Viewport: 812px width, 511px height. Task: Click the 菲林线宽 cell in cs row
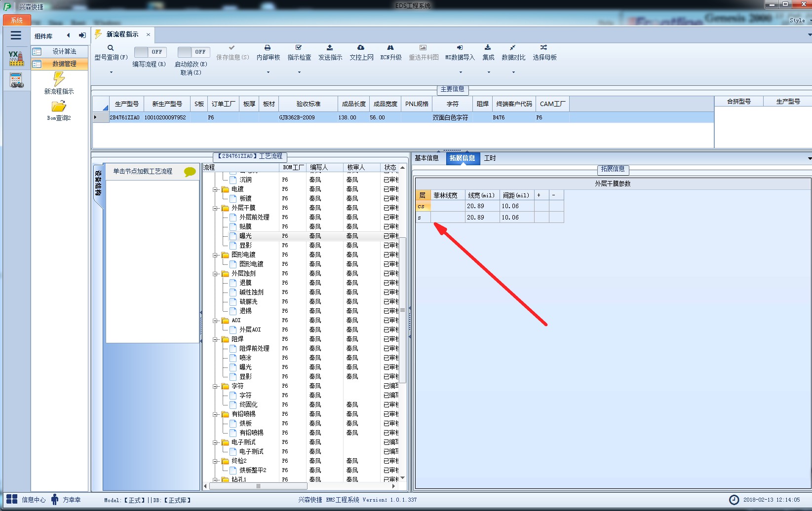[x=448, y=207]
